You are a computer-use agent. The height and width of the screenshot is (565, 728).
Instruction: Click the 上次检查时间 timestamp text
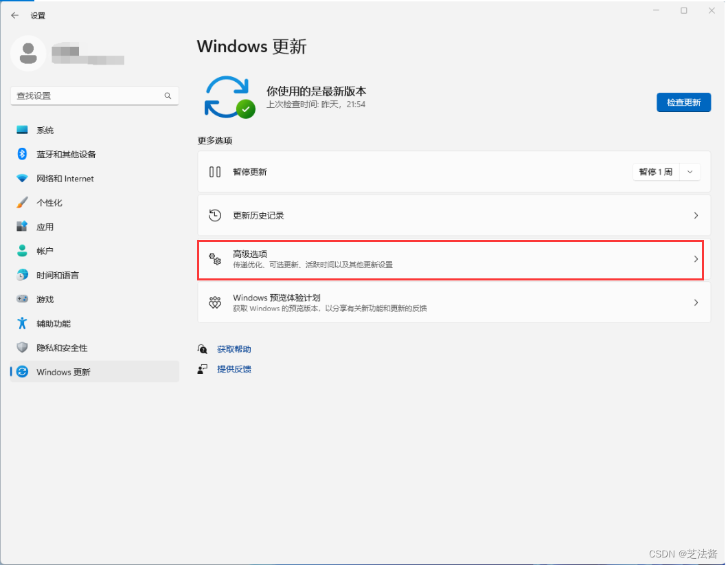(316, 104)
